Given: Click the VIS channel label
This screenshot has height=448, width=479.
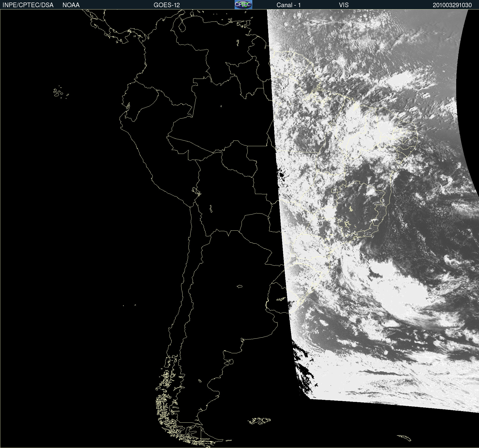Looking at the screenshot, I should (344, 5).
